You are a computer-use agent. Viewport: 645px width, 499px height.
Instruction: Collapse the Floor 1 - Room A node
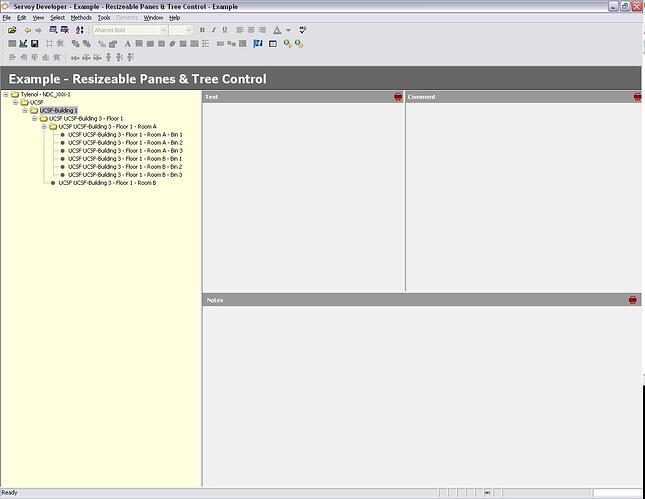pyautogui.click(x=44, y=126)
